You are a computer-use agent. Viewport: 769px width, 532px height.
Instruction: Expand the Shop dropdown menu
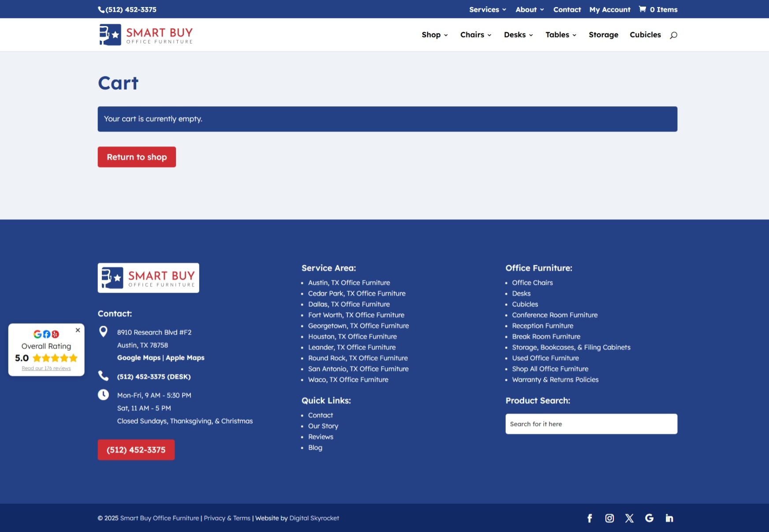(x=434, y=35)
